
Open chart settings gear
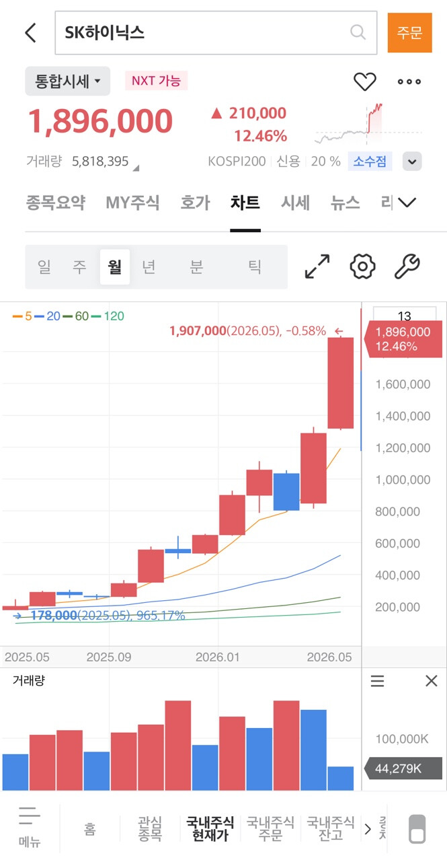point(362,266)
